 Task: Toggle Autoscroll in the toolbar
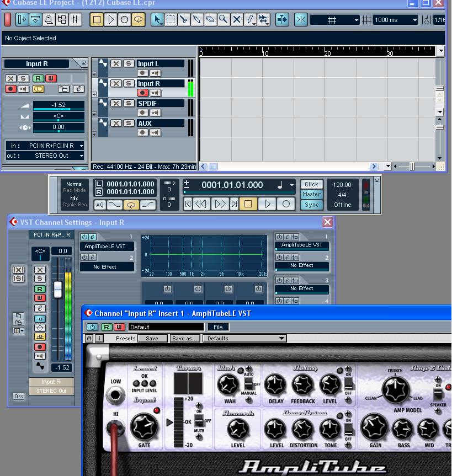pyautogui.click(x=282, y=20)
